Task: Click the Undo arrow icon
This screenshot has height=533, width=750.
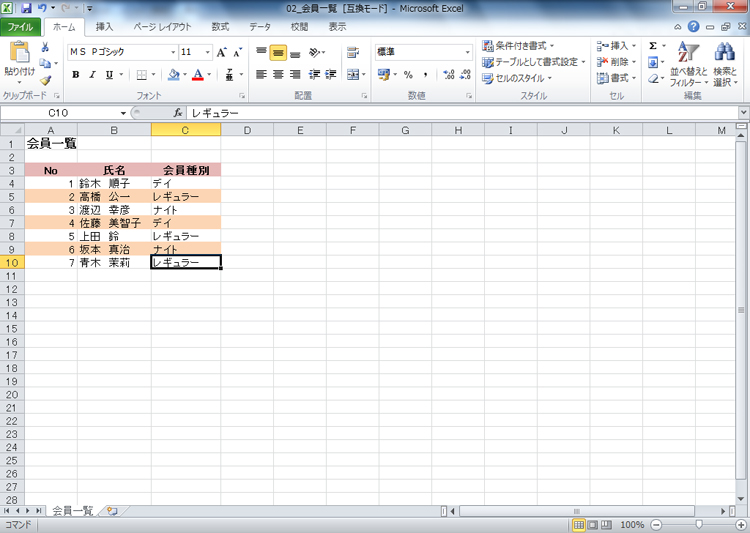Action: 42,8
